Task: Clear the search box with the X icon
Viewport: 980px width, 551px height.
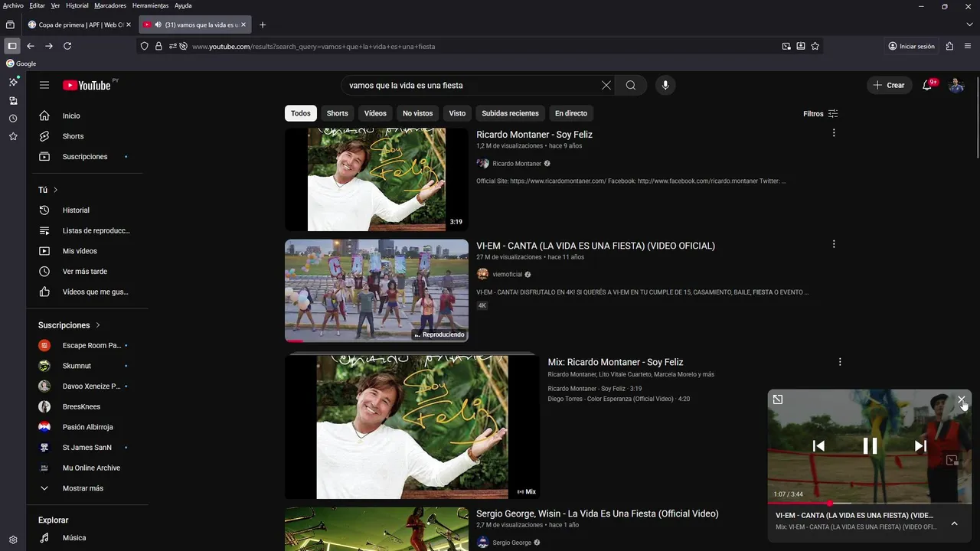Action: click(x=606, y=85)
